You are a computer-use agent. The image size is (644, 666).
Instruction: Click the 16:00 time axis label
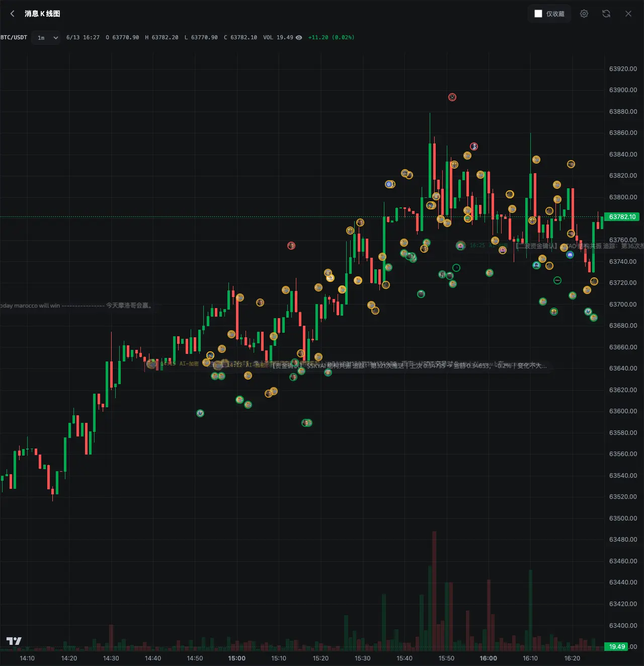coord(489,658)
